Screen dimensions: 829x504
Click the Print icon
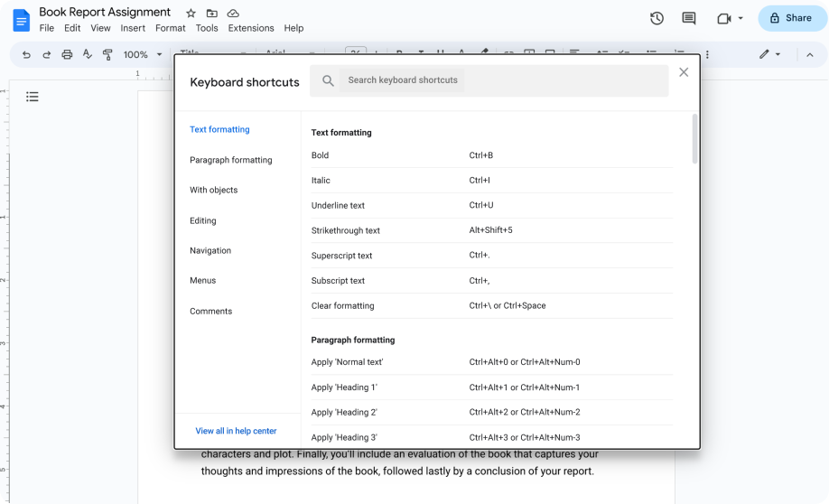pos(67,55)
